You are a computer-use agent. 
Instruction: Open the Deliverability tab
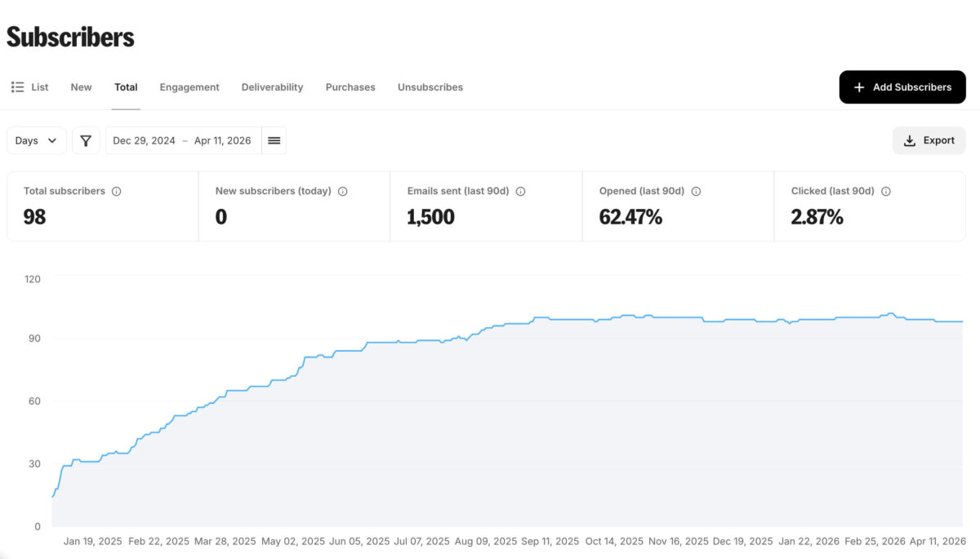tap(272, 87)
